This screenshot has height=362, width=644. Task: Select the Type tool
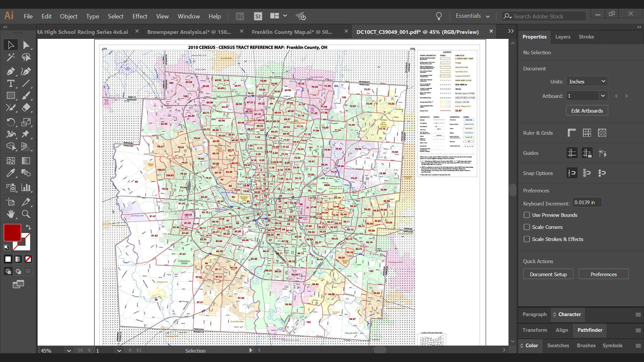tap(10, 83)
